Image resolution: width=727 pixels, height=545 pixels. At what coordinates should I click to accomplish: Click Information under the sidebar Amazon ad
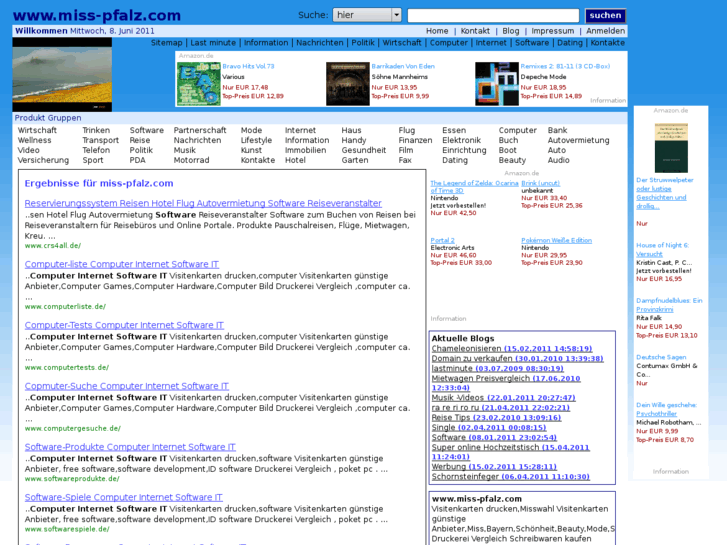click(670, 472)
